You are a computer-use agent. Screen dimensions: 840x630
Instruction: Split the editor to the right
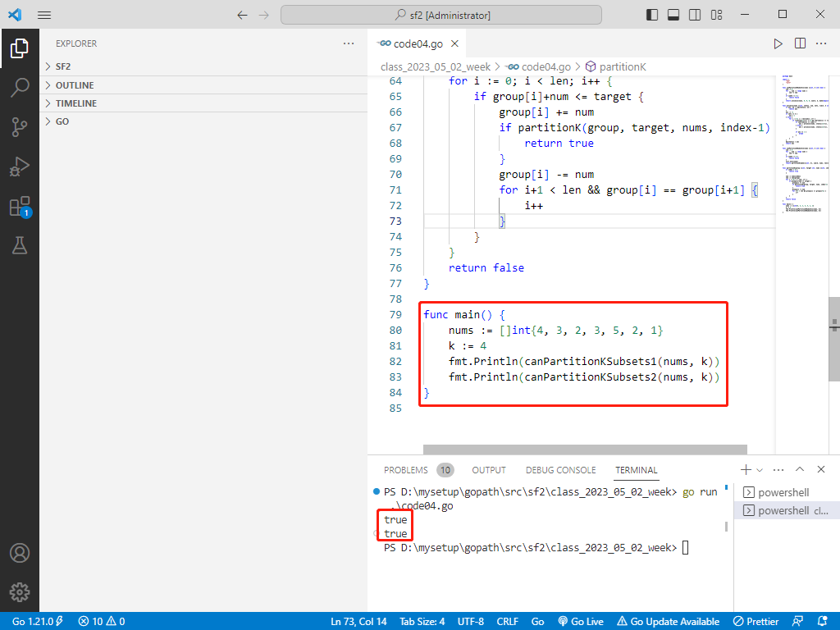point(800,43)
